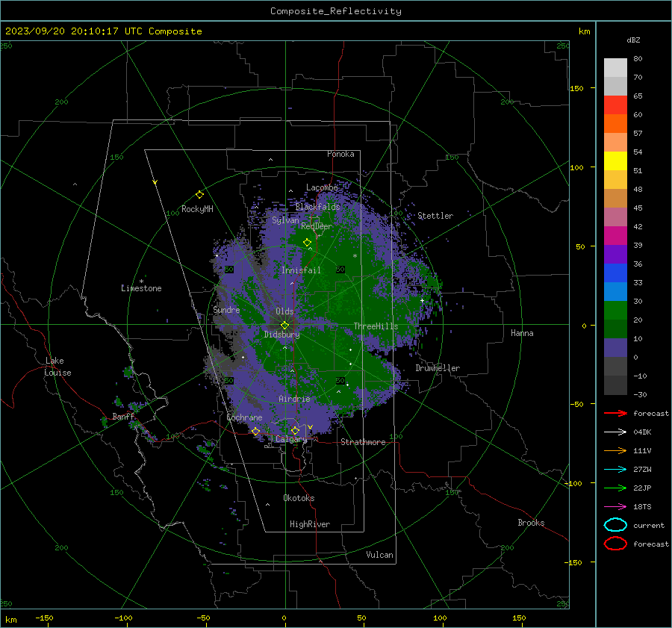Image resolution: width=672 pixels, height=628 pixels.
Task: Click the 18TS legend text
Action: (x=642, y=507)
